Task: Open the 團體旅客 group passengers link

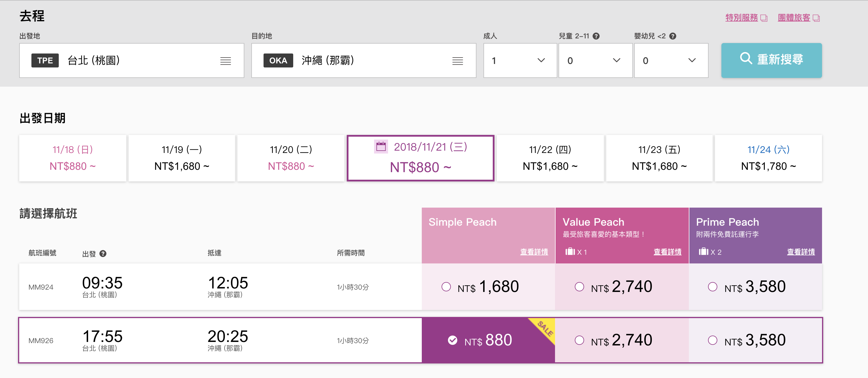Action: (x=794, y=17)
